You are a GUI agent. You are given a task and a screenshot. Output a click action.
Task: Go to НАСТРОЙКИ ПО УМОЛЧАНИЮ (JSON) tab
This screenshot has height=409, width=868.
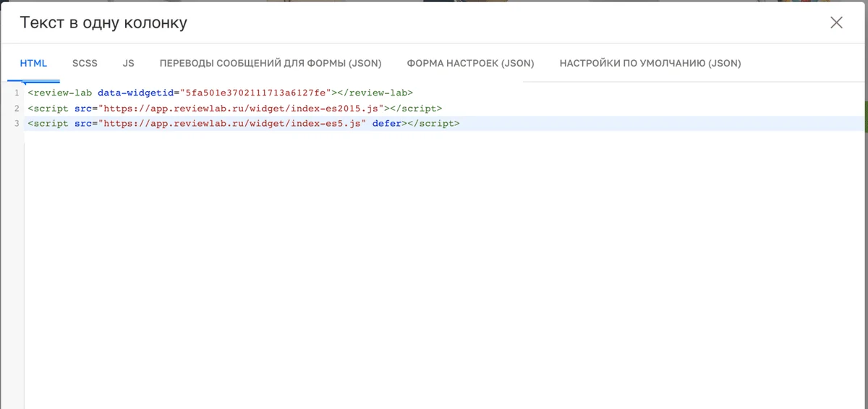tap(650, 63)
